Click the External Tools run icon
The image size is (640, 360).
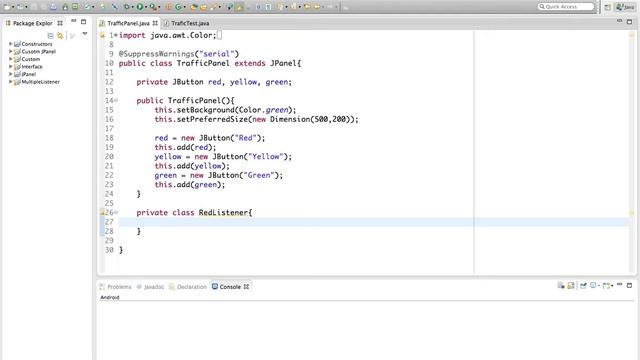click(153, 7)
